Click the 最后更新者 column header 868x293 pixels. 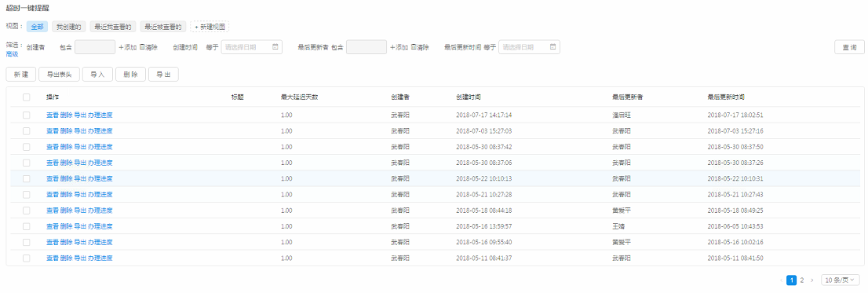[627, 97]
